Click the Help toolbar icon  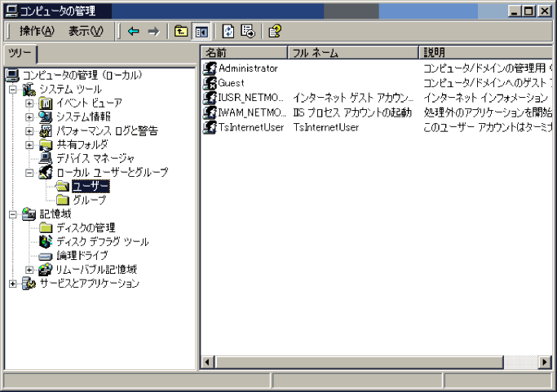pos(275,31)
